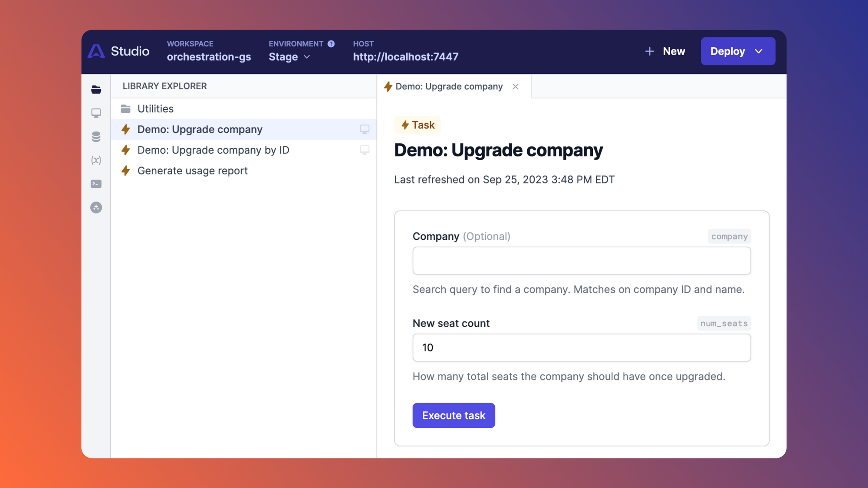Viewport: 868px width, 488px height.
Task: Select Generate usage report from library
Action: 193,170
